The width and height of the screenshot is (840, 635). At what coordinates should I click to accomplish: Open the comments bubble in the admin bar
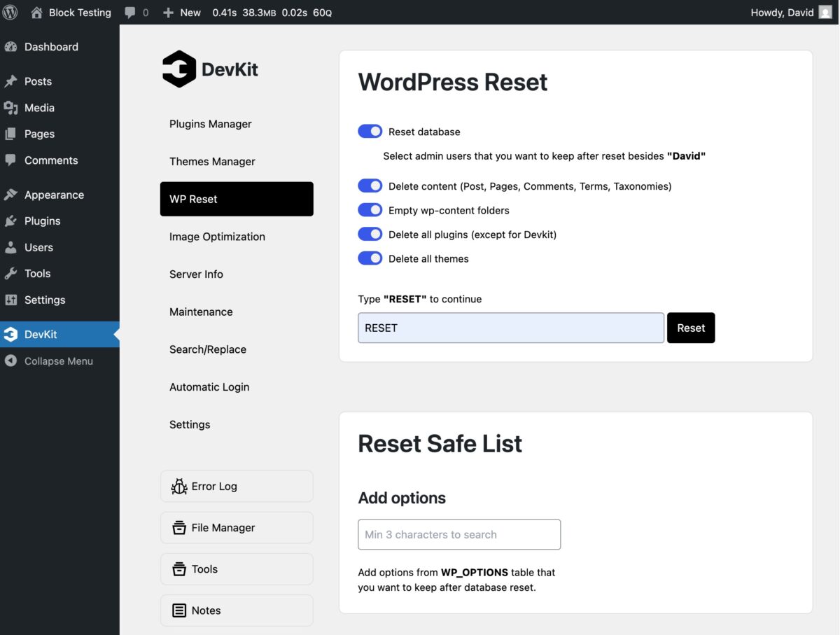click(136, 12)
